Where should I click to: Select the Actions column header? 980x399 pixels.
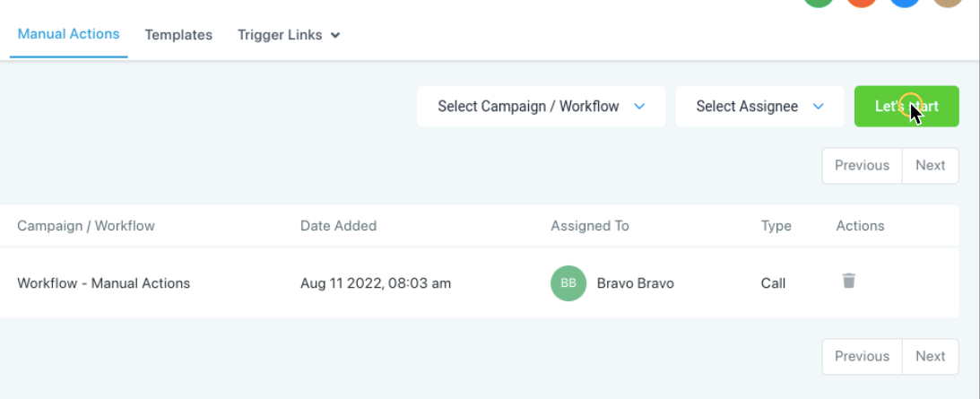click(860, 226)
